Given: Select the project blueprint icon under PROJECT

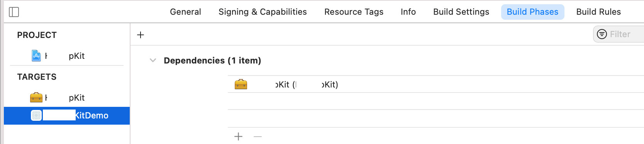Looking at the screenshot, I should pos(36,56).
